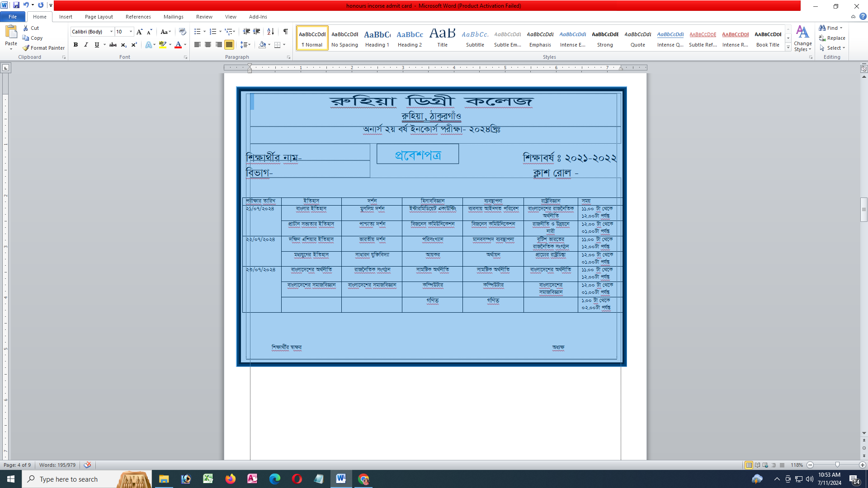Switch to the Mailings tab

tap(173, 17)
